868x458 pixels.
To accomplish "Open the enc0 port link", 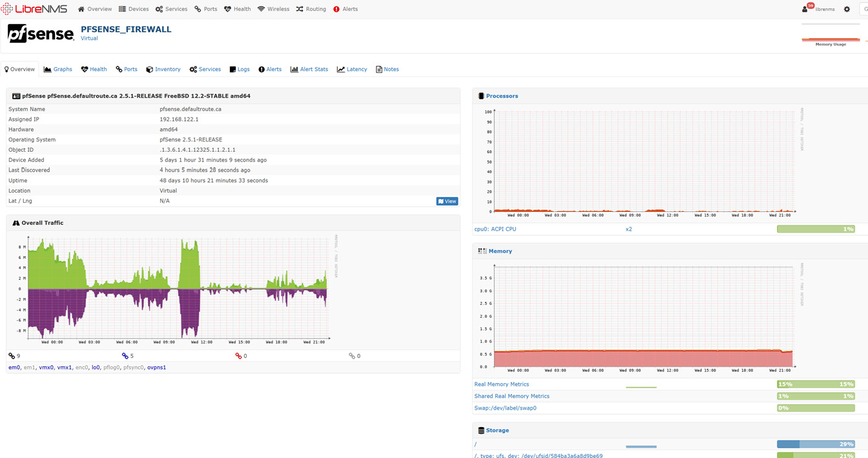I will (x=82, y=368).
